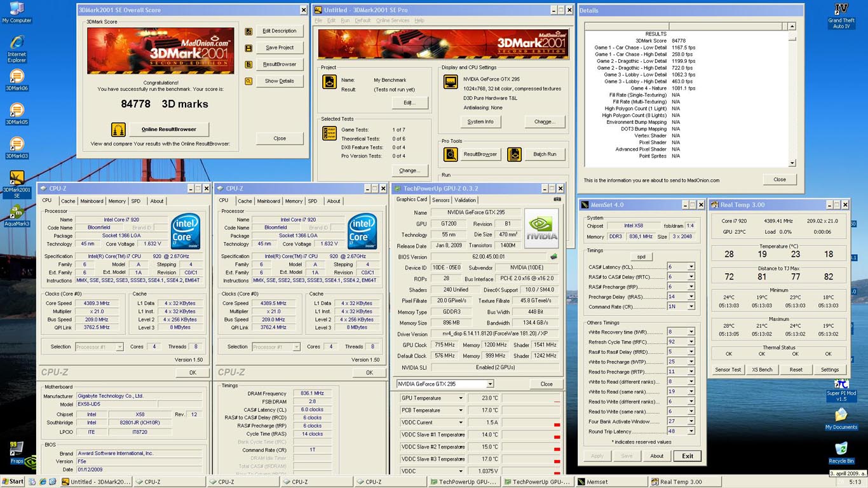868x488 pixels.
Task: Click the floppy icon beside Save Project
Action: tap(248, 48)
